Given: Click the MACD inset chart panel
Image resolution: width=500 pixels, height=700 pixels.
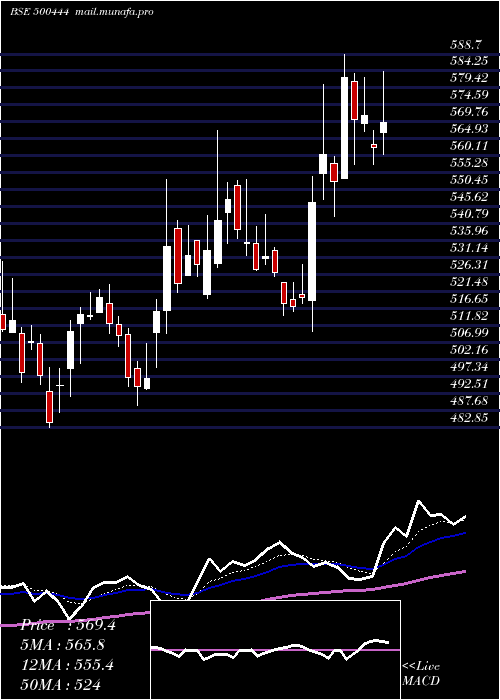Looking at the screenshot, I should [275, 650].
